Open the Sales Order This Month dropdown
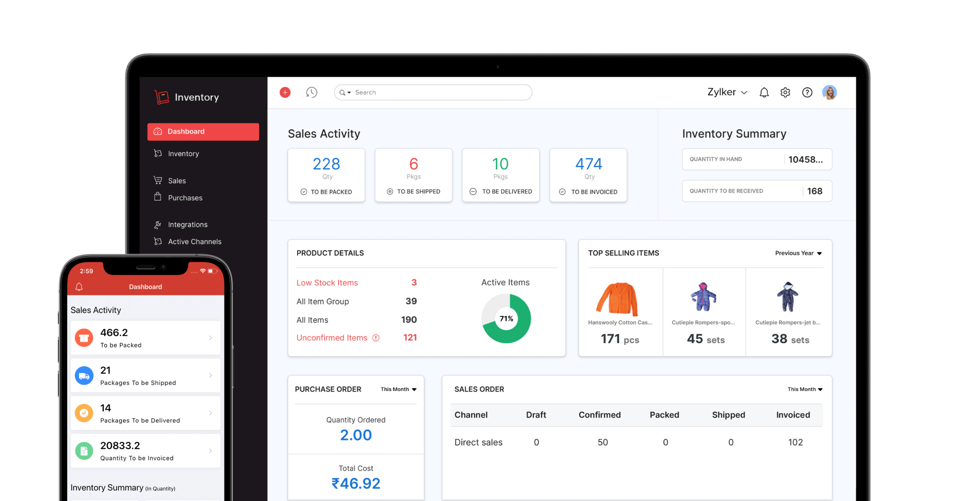Screen dimensions: 980x501 [805, 389]
